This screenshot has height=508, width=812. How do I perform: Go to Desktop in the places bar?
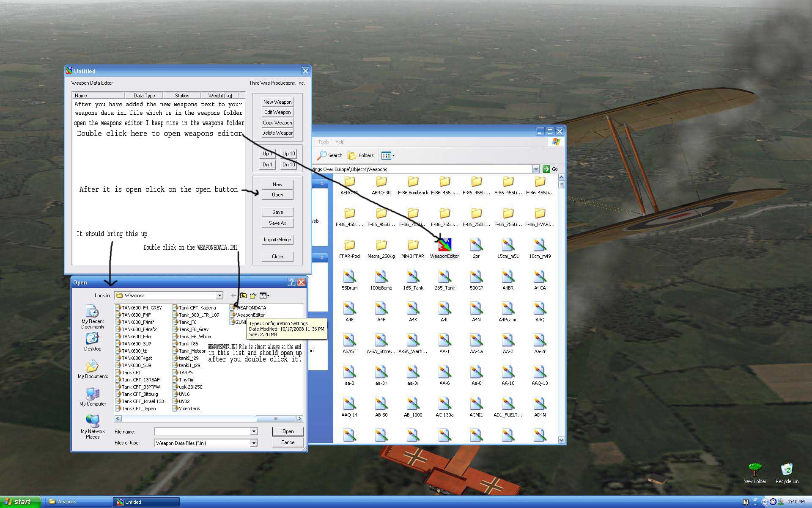pyautogui.click(x=93, y=342)
